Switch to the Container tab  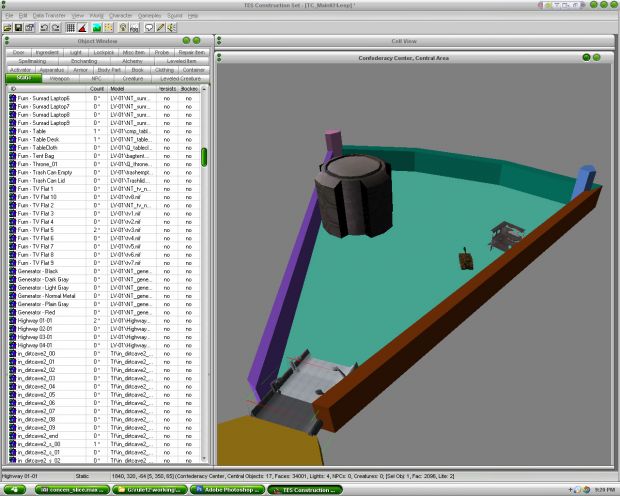(193, 70)
